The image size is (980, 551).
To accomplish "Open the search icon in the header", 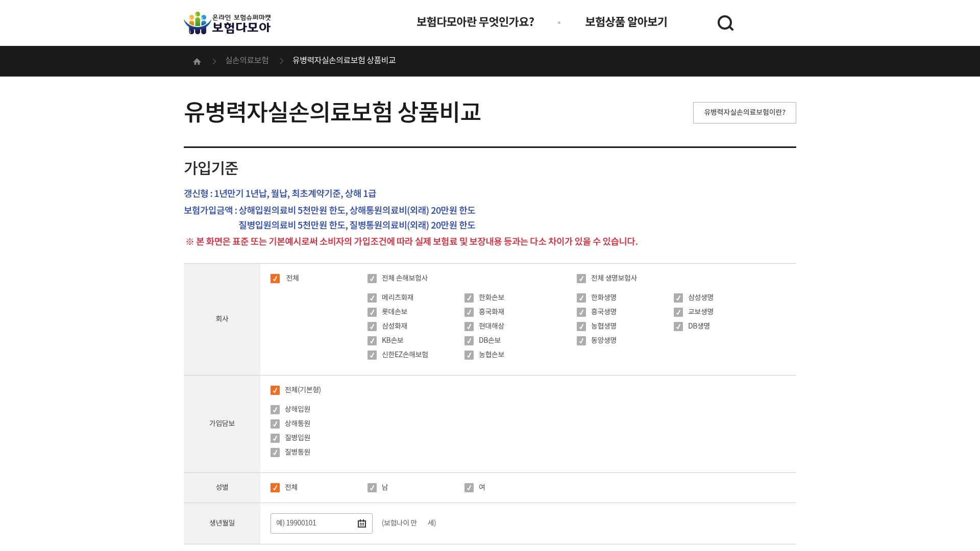I will pos(725,22).
